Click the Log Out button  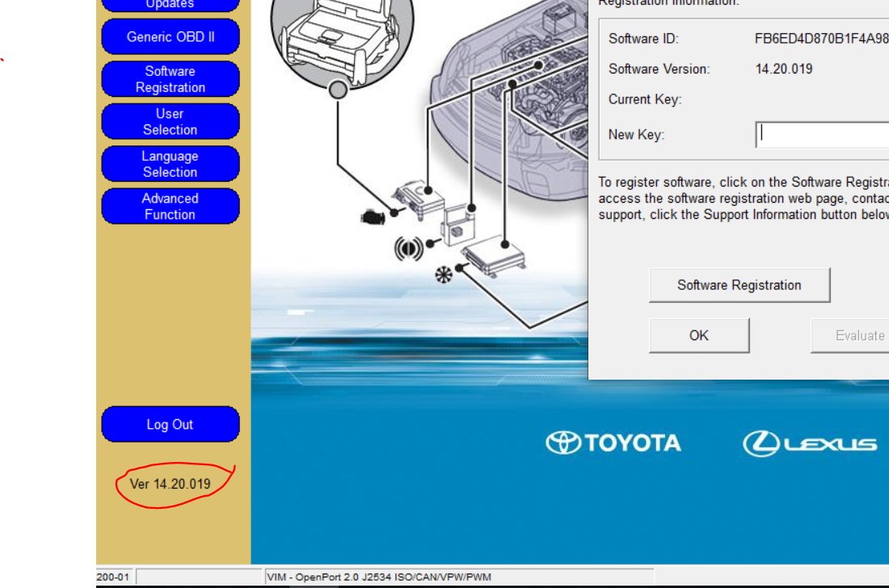170,424
